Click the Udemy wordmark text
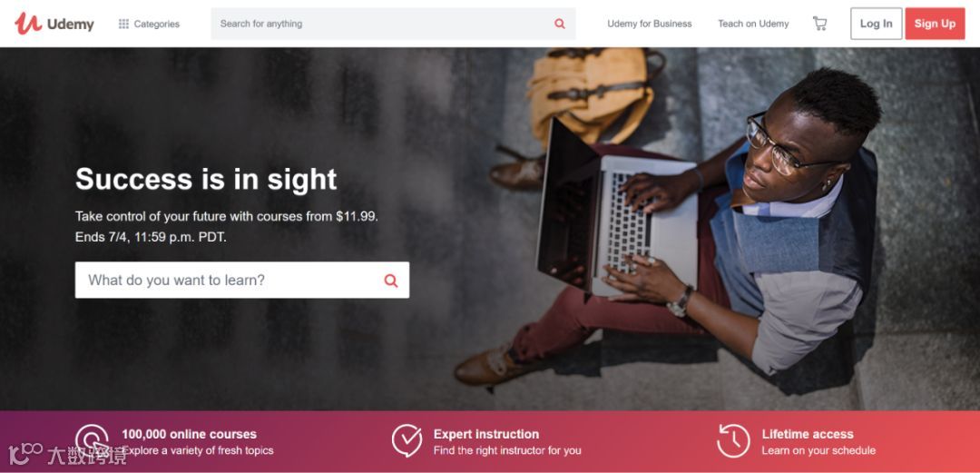980x473 pixels. pos(71,25)
